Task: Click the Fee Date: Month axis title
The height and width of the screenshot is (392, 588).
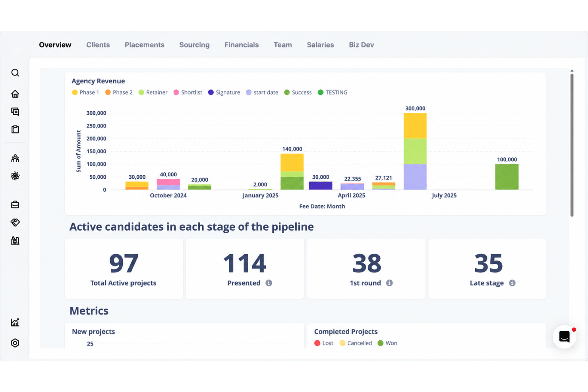Action: (322, 206)
